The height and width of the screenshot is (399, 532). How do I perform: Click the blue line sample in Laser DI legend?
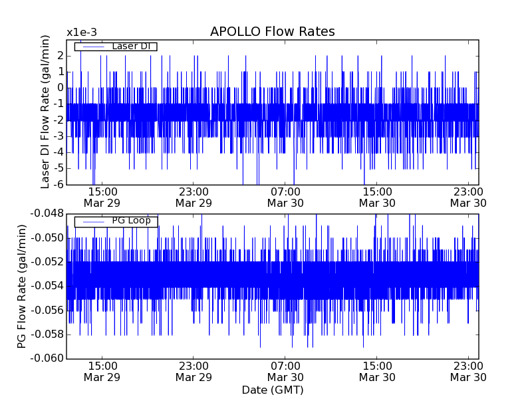[92, 47]
